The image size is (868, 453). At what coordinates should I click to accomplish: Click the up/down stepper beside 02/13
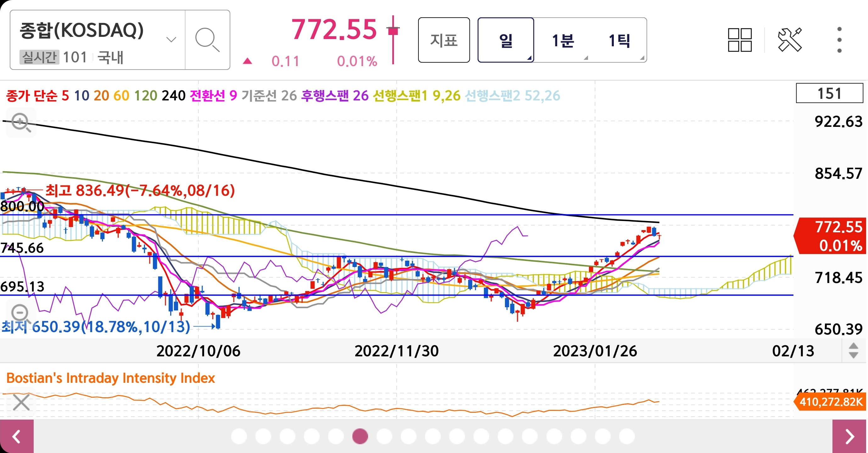tap(853, 351)
